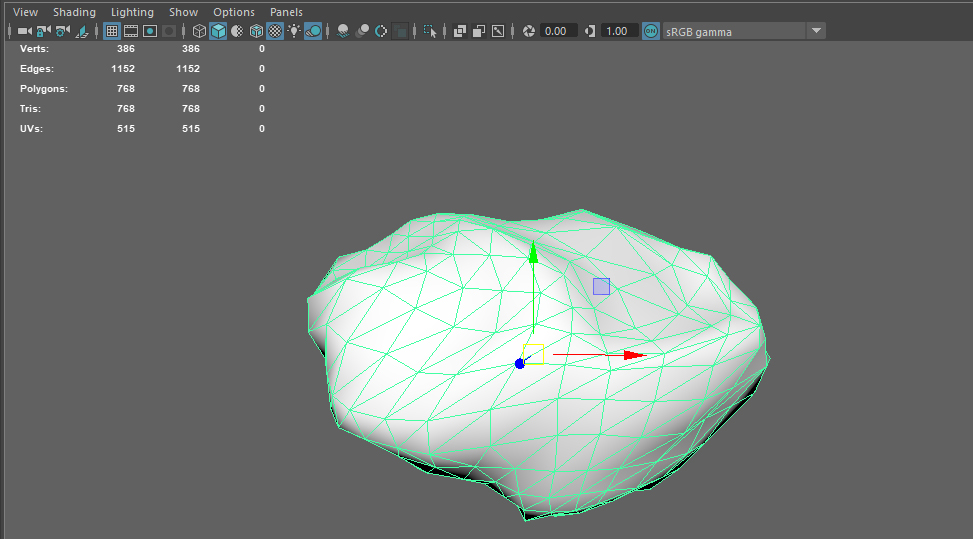Click Smooth Shade All cube icon
The width and height of the screenshot is (973, 539).
218,31
